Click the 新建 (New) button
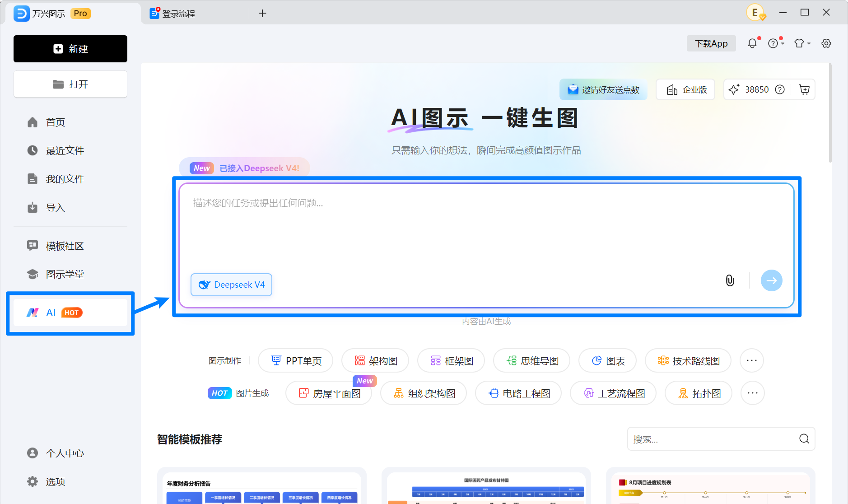This screenshot has height=504, width=848. point(70,49)
